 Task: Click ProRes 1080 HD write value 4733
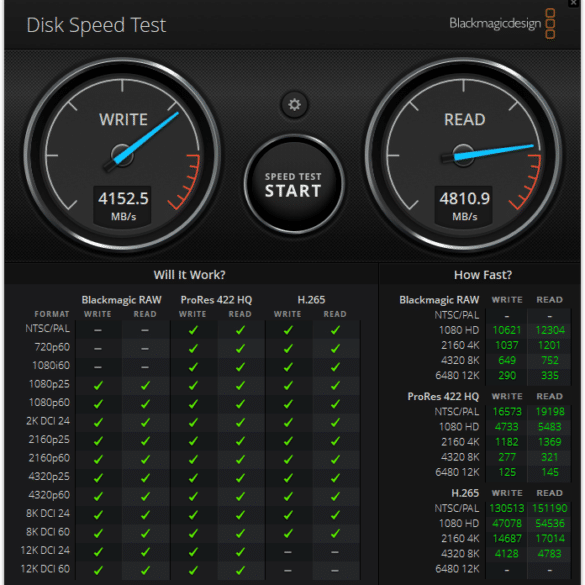[507, 427]
